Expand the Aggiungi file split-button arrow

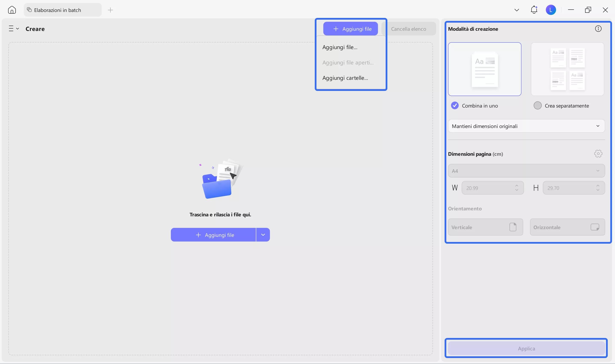[x=263, y=234]
